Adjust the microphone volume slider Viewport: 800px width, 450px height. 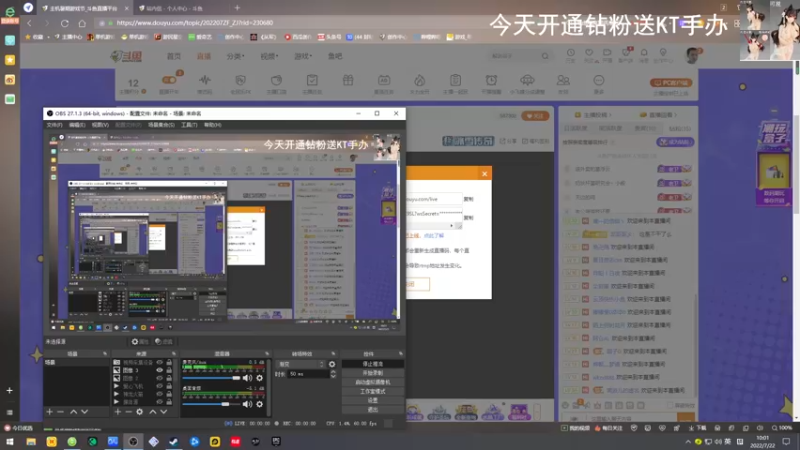point(211,378)
